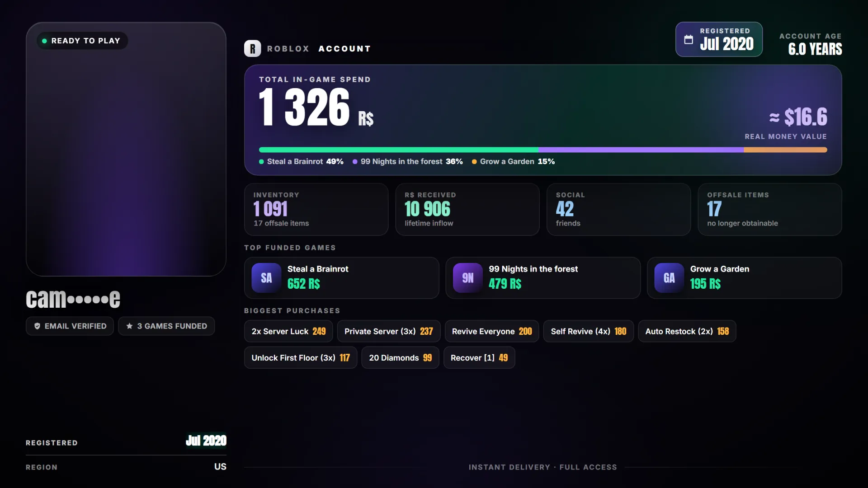The height and width of the screenshot is (488, 868).
Task: Select the Private Server (3x) chip
Action: [389, 331]
